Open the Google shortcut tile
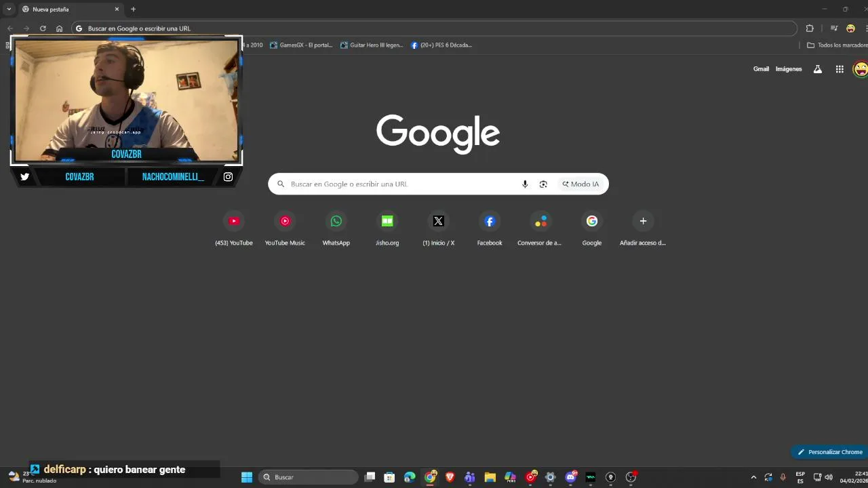 (x=592, y=228)
